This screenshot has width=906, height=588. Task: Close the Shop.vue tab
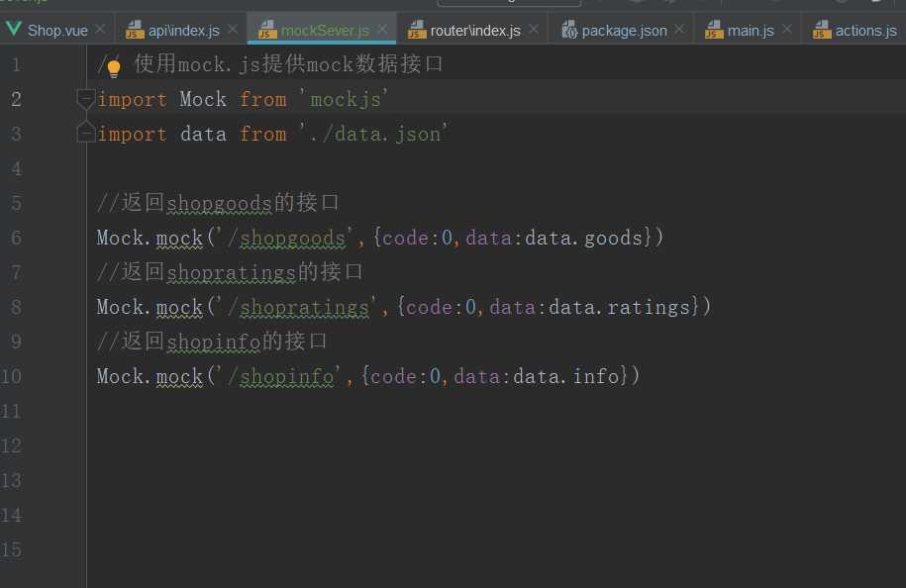[101, 29]
